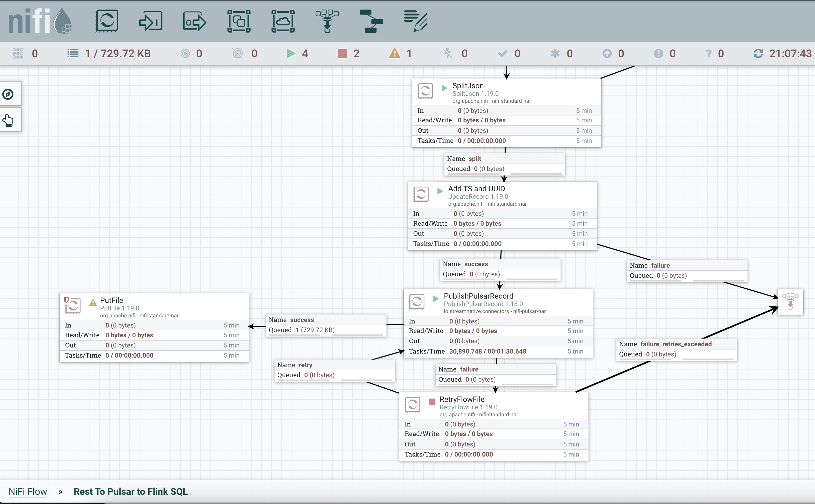Click the PutFile yellow warning icon

click(x=93, y=303)
